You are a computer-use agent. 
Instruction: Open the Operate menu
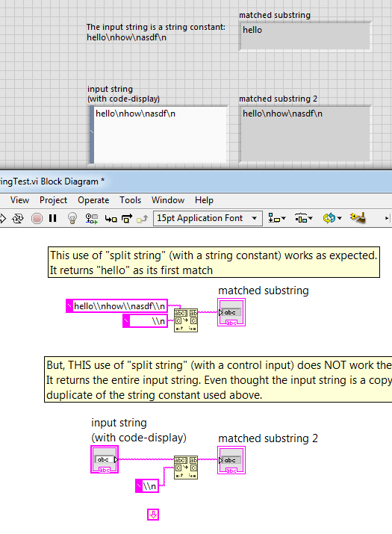point(93,200)
